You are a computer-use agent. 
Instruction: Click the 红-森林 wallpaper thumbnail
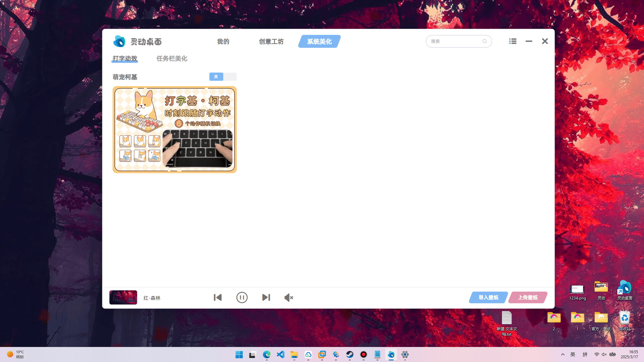(123, 298)
